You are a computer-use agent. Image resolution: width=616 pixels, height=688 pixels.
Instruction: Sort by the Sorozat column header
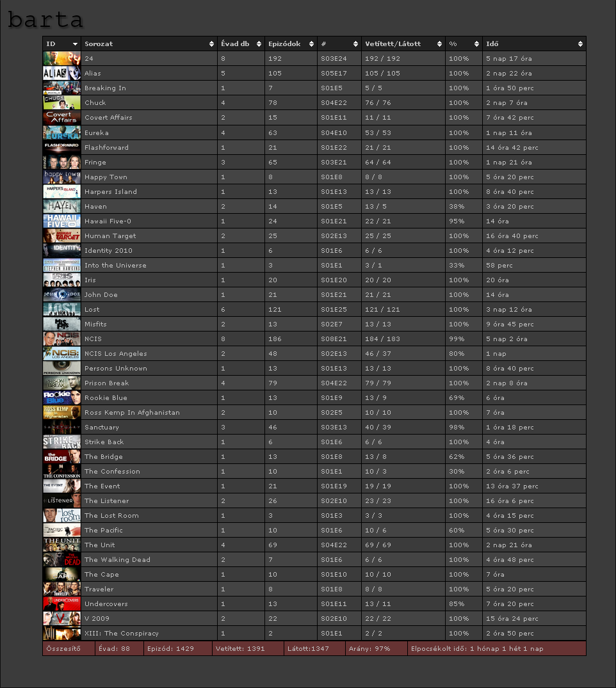(149, 44)
